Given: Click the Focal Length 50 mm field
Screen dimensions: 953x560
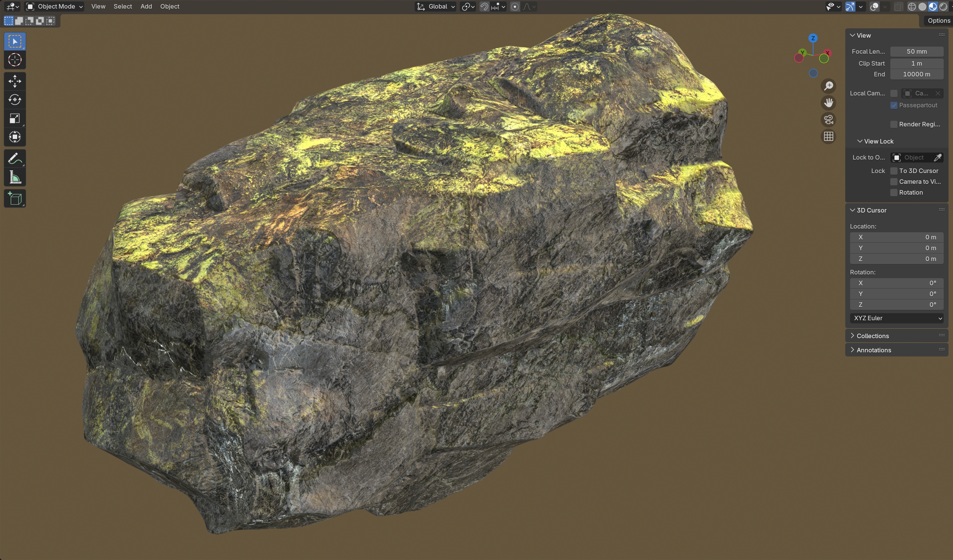Looking at the screenshot, I should click(x=916, y=51).
